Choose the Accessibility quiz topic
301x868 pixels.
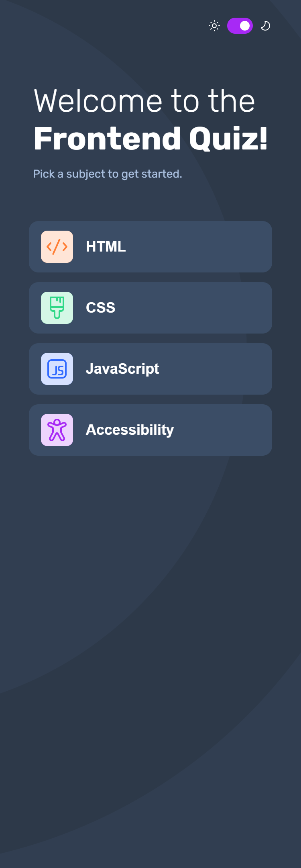point(150,430)
